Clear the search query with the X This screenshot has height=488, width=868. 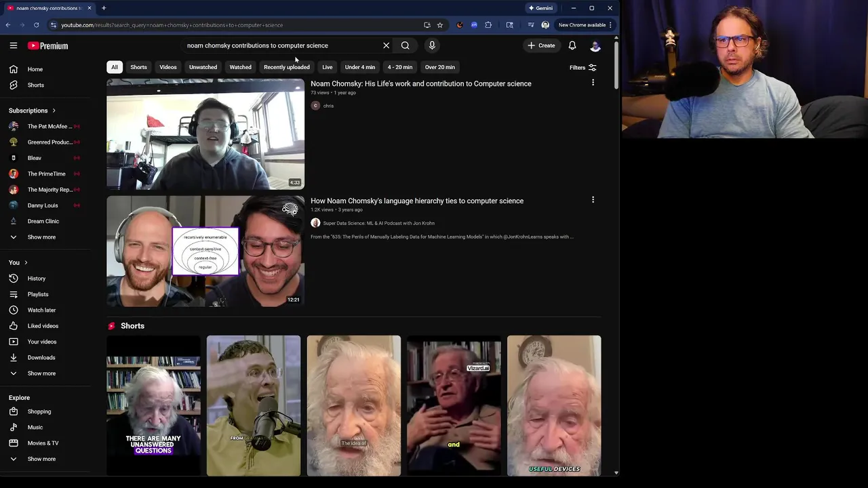[x=387, y=45]
